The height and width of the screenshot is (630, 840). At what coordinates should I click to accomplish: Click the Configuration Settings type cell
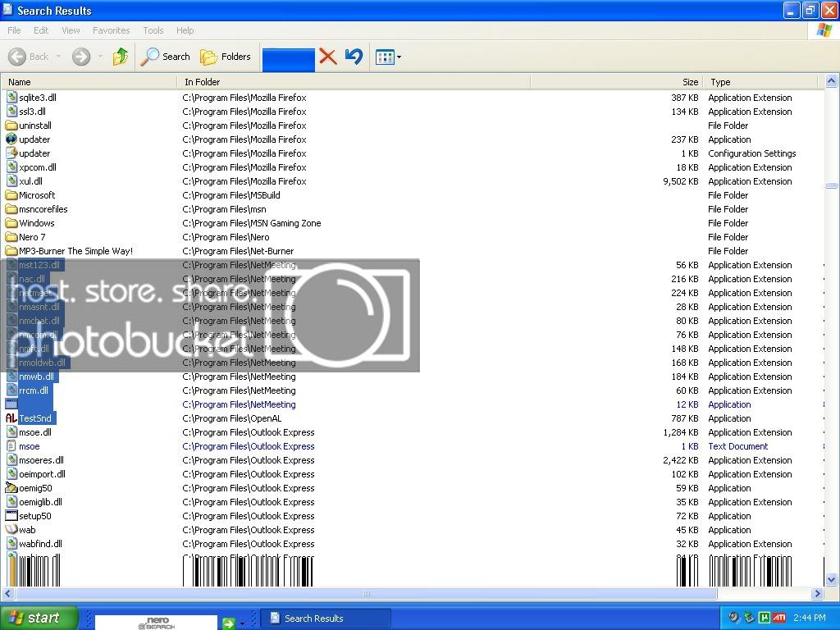[752, 153]
